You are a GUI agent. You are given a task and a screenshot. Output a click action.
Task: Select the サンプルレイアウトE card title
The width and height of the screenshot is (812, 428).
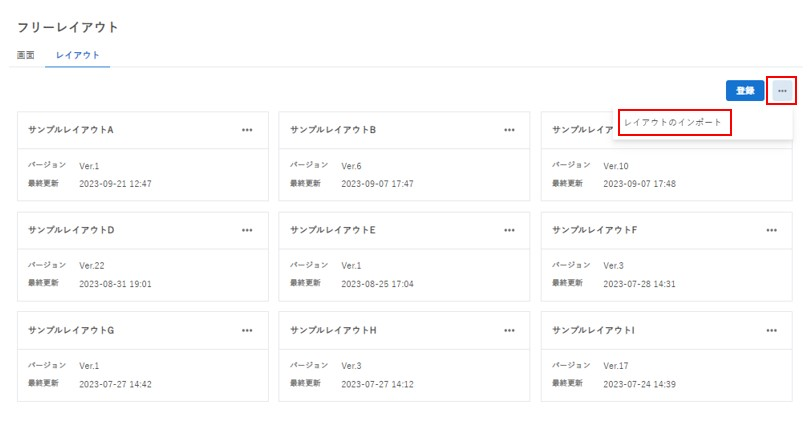coord(333,230)
